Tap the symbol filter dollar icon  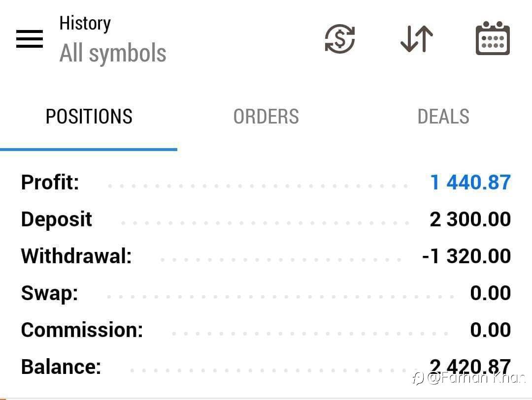click(x=340, y=39)
